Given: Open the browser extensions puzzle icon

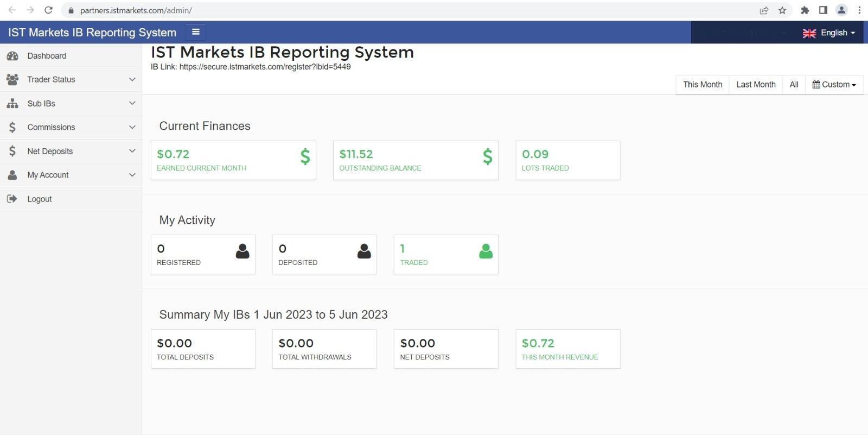Looking at the screenshot, I should click(805, 10).
